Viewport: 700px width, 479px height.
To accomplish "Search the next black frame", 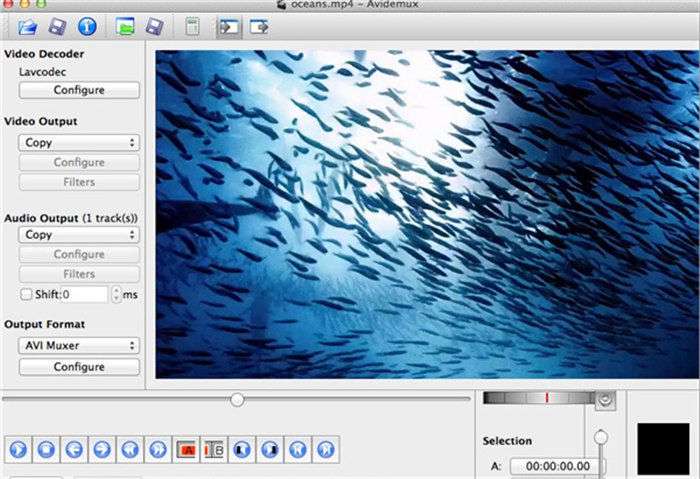I will (270, 449).
